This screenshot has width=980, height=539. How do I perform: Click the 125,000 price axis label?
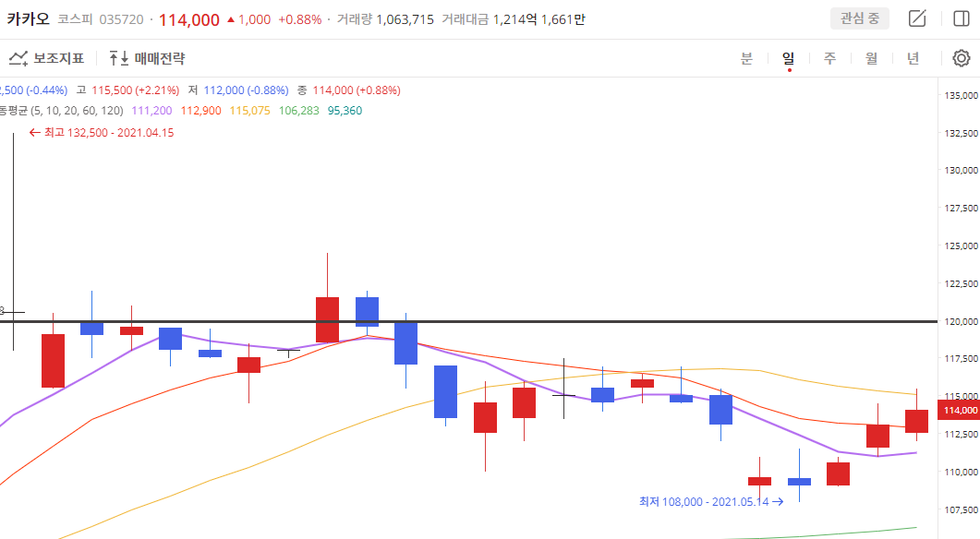tap(962, 246)
